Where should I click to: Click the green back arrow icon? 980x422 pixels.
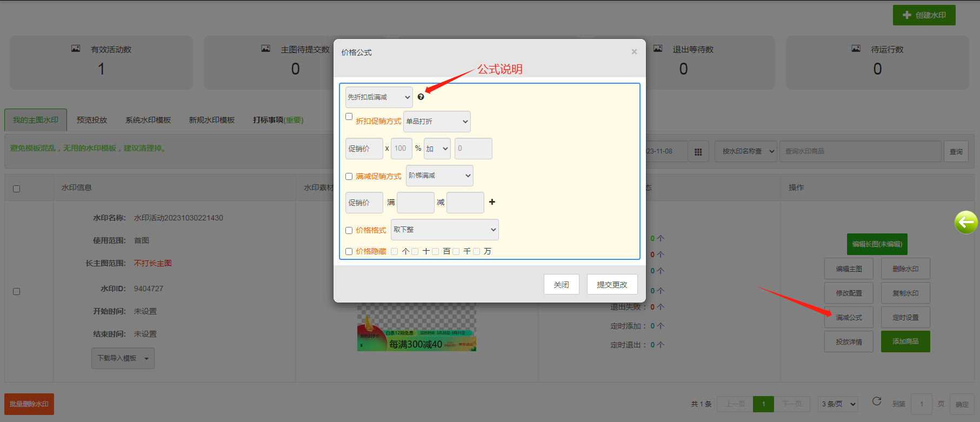(965, 222)
